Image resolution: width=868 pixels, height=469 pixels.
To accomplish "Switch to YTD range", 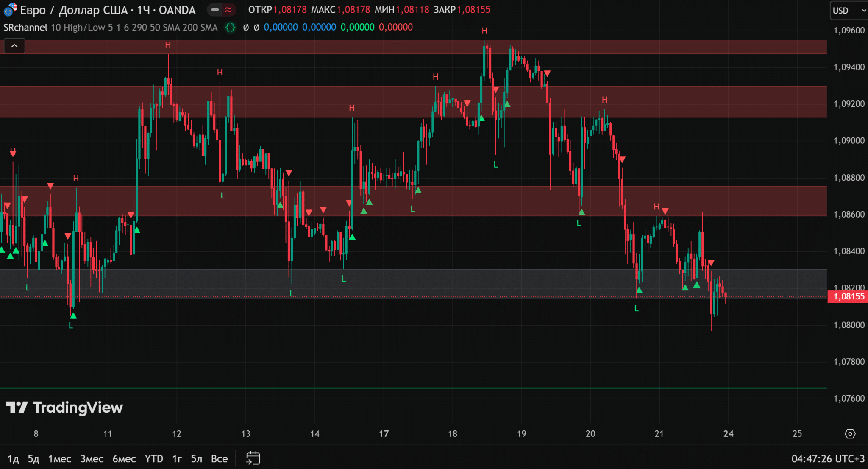I will pos(153,458).
